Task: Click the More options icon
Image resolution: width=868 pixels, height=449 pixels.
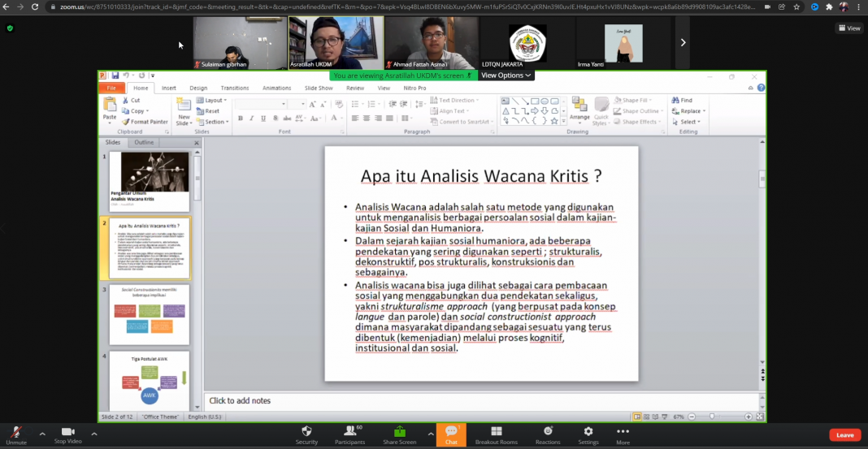Action: 623,433
